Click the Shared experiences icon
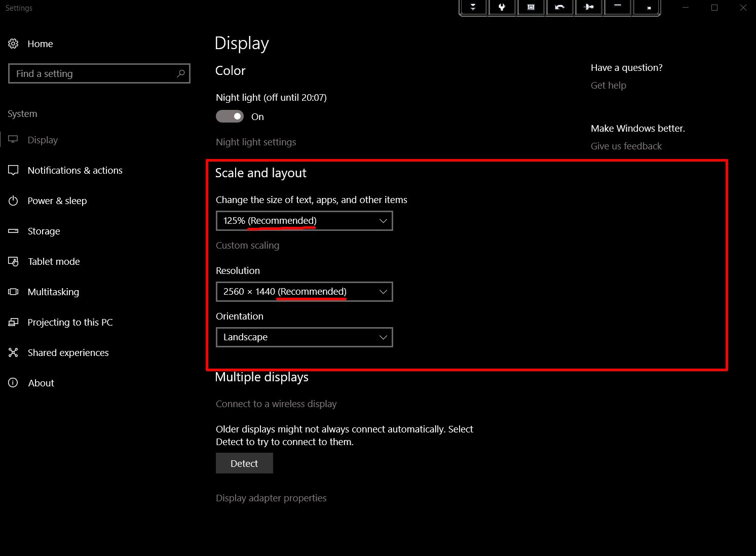Viewport: 756px width, 556px height. 13,352
